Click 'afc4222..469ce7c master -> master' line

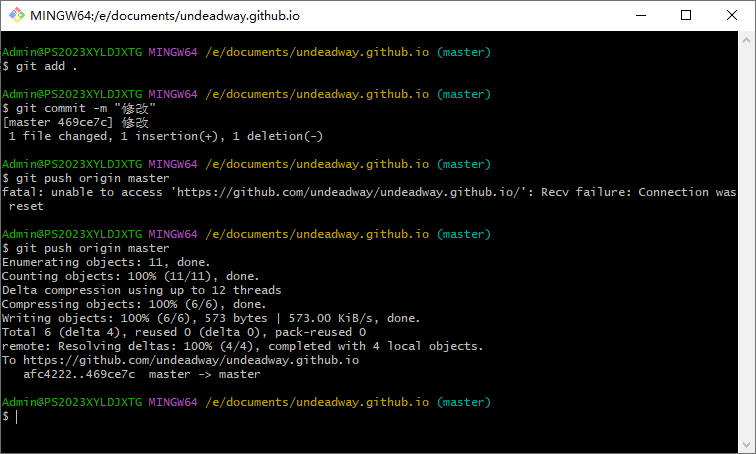pyautogui.click(x=142, y=374)
